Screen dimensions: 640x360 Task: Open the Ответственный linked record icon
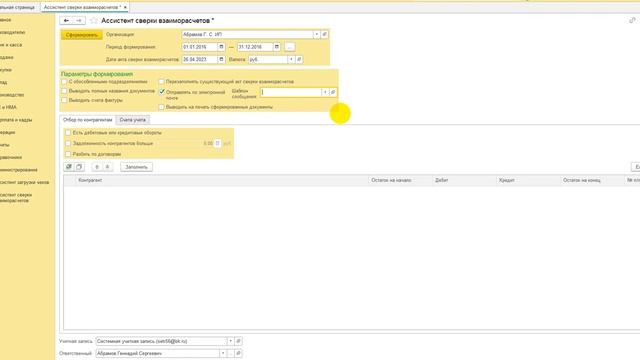(x=238, y=353)
